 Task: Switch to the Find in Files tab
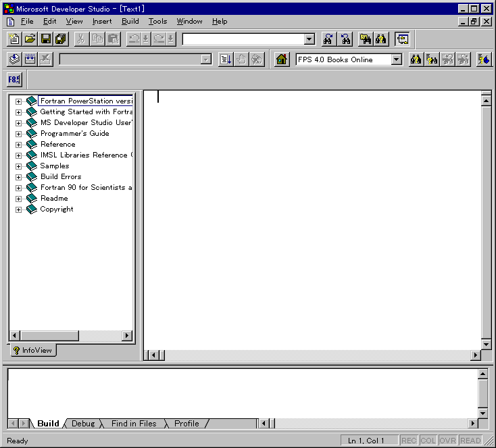pyautogui.click(x=133, y=424)
